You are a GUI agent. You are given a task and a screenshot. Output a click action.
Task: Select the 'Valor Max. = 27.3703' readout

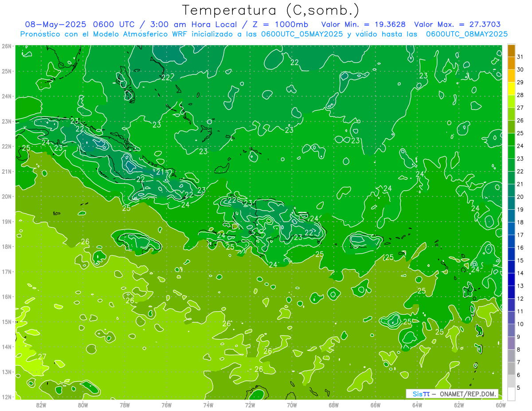pyautogui.click(x=457, y=24)
